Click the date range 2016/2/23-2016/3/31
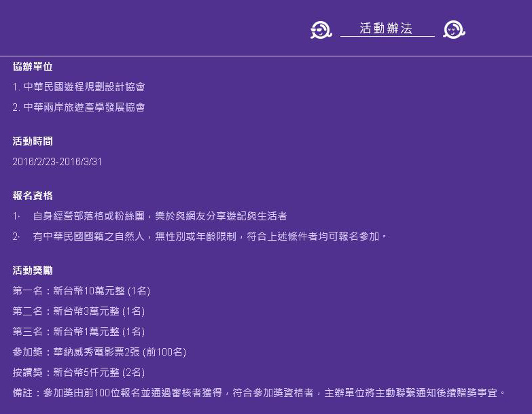Screen dimensions: 532x414 (57, 162)
